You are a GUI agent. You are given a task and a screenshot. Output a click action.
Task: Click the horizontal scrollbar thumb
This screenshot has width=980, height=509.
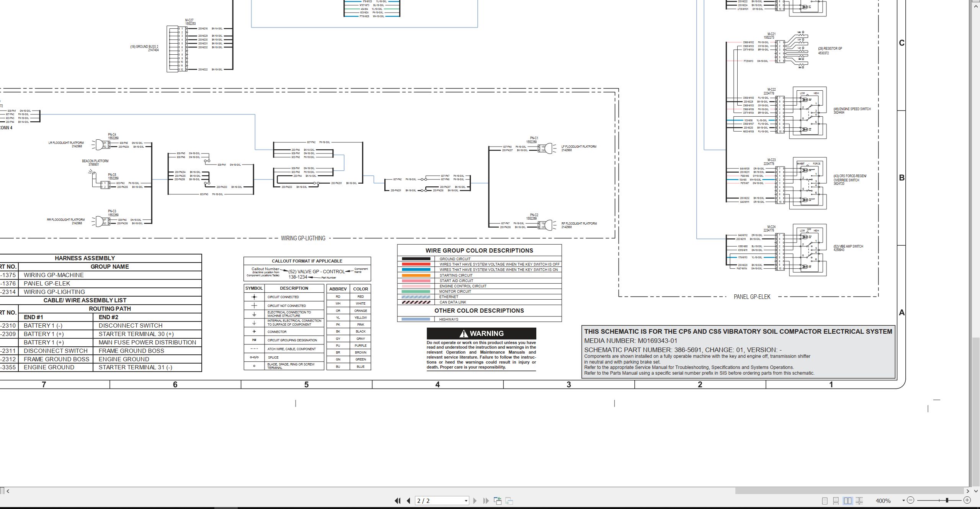(849, 491)
